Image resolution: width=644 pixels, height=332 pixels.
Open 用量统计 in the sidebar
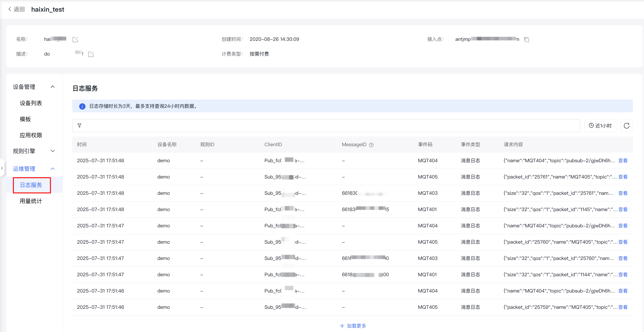point(31,201)
